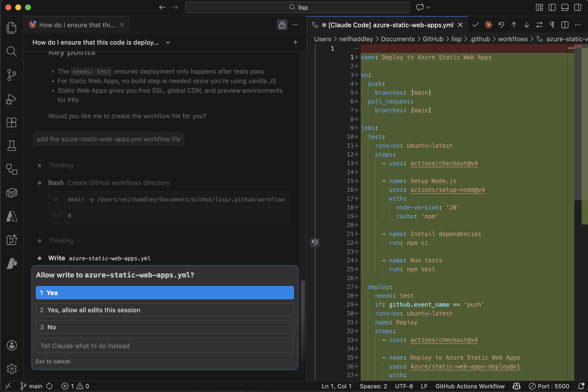This screenshot has height=392, width=588.
Task: Toggle the primary sidebar visibility
Action: coord(552,7)
